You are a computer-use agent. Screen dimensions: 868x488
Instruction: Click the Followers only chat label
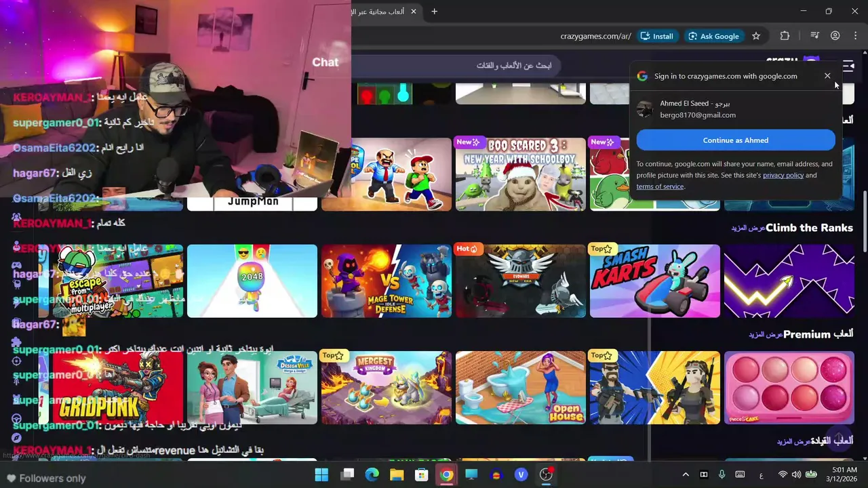coord(52,479)
